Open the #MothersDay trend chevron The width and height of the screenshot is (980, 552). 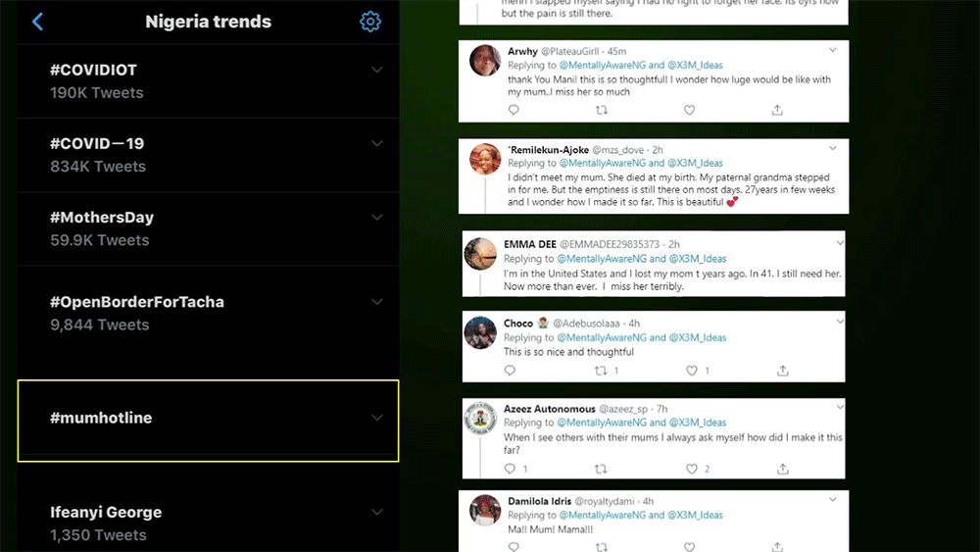tap(377, 217)
